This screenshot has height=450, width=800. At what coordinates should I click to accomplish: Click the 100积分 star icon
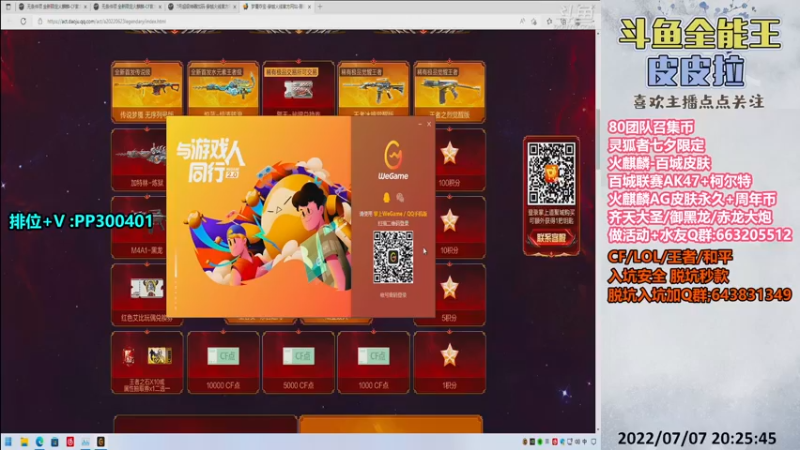pos(449,153)
